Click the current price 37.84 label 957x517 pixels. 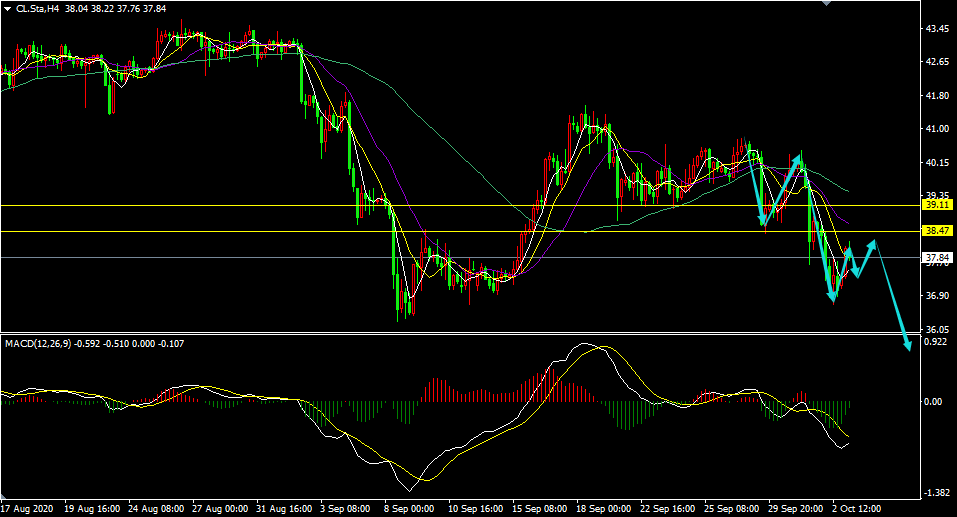tap(937, 257)
